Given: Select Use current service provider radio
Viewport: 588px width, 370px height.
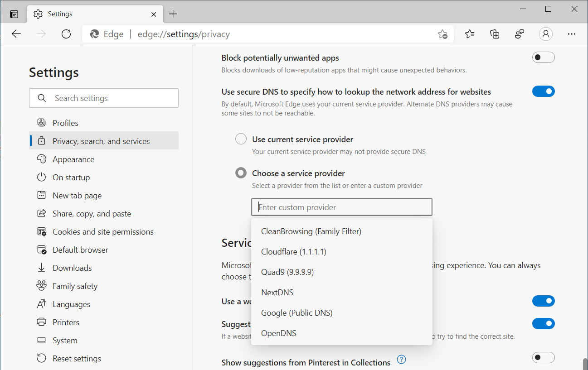Looking at the screenshot, I should pos(241,139).
